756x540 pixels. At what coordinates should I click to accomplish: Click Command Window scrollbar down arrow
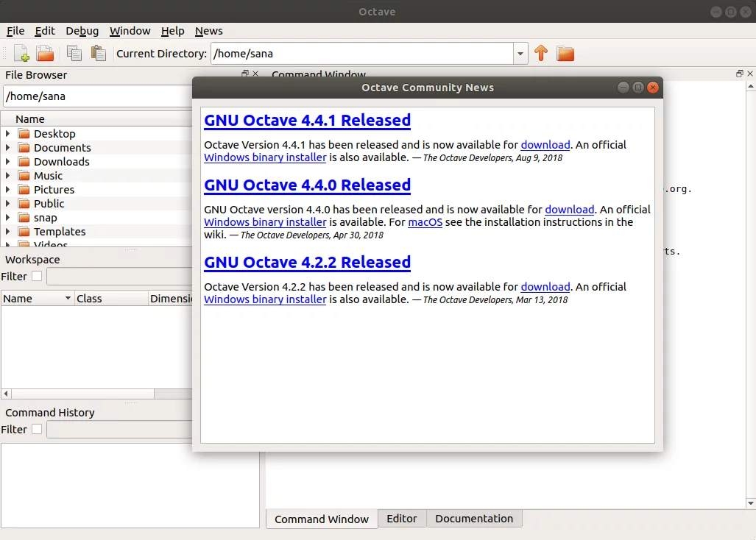[x=751, y=503]
